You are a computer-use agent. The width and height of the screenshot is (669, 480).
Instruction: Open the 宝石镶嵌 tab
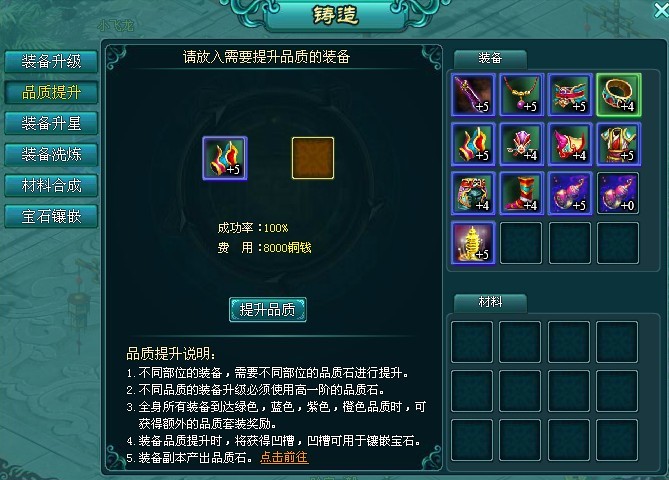pos(51,217)
